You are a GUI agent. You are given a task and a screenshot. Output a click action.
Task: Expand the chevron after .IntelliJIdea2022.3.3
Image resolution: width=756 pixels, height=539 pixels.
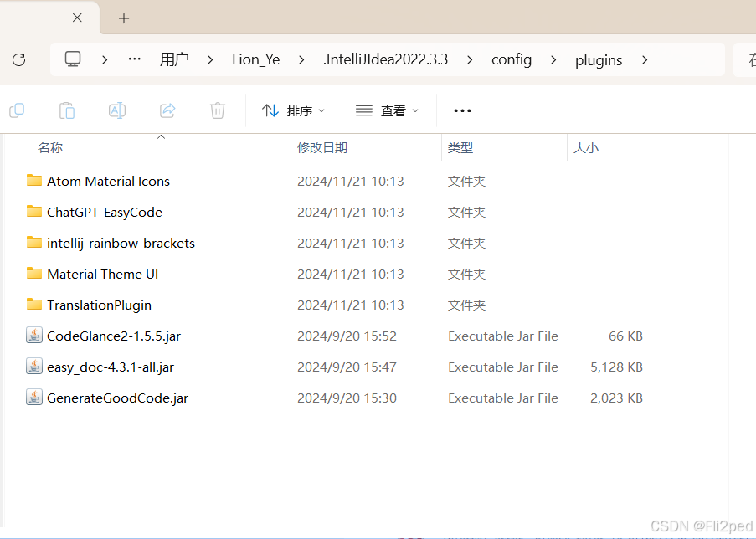(470, 59)
